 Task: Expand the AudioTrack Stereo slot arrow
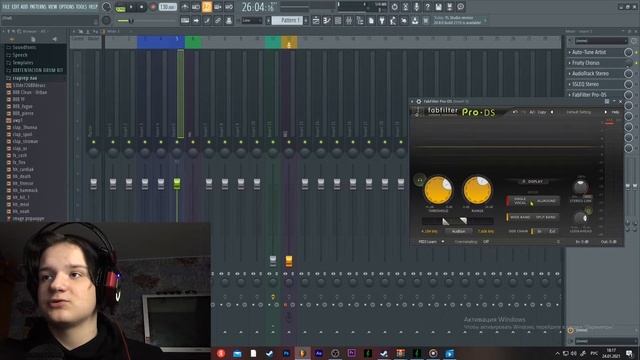569,73
